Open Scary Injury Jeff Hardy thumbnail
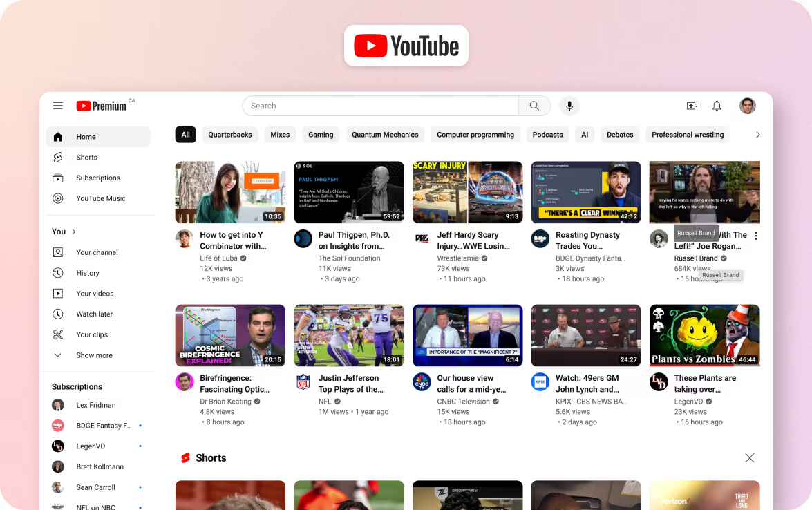 (x=468, y=192)
